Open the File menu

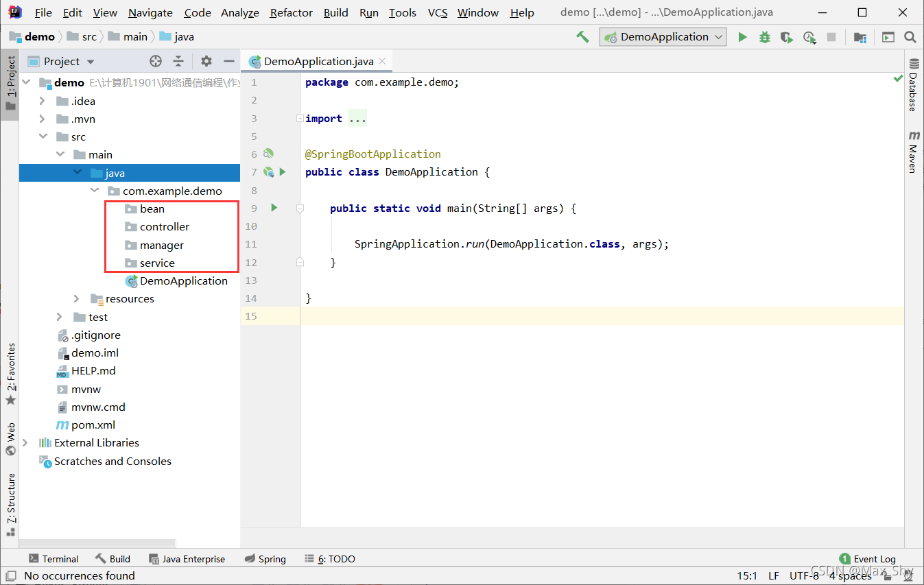pyautogui.click(x=43, y=12)
